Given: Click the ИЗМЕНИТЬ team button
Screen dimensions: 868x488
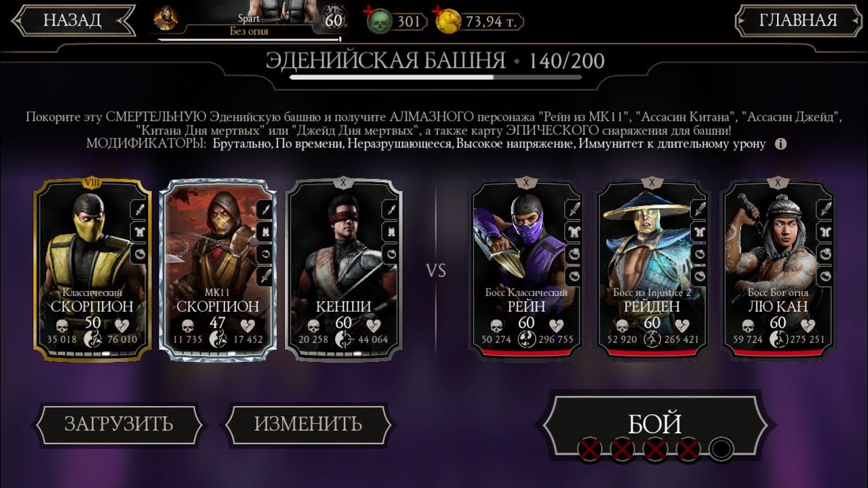Looking at the screenshot, I should (x=308, y=425).
